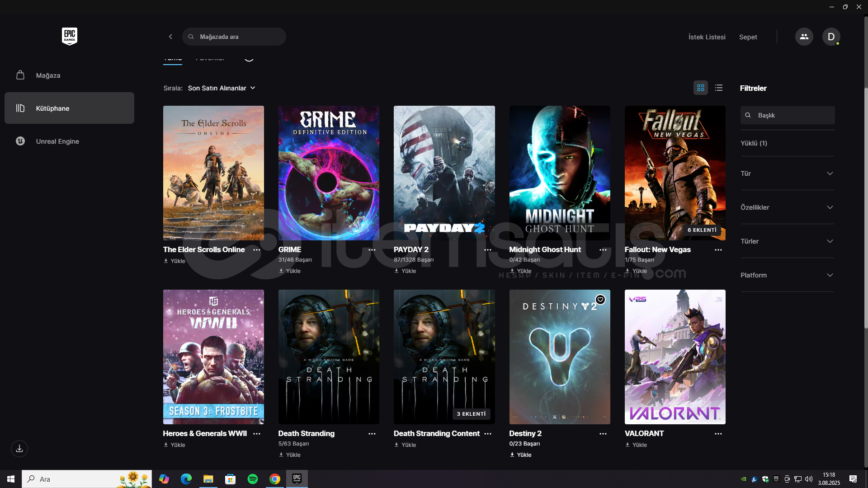The height and width of the screenshot is (488, 868).
Task: Click 6 EKLENTİ badge on Fallout
Action: [702, 230]
